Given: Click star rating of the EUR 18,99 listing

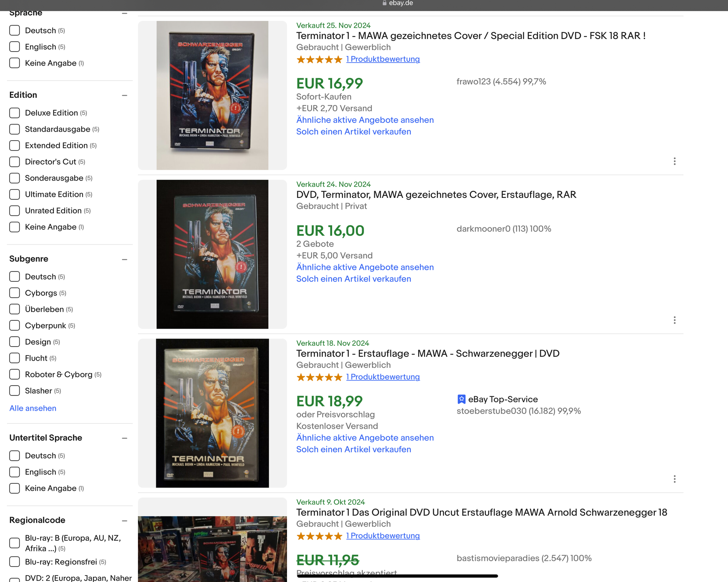Looking at the screenshot, I should (319, 377).
